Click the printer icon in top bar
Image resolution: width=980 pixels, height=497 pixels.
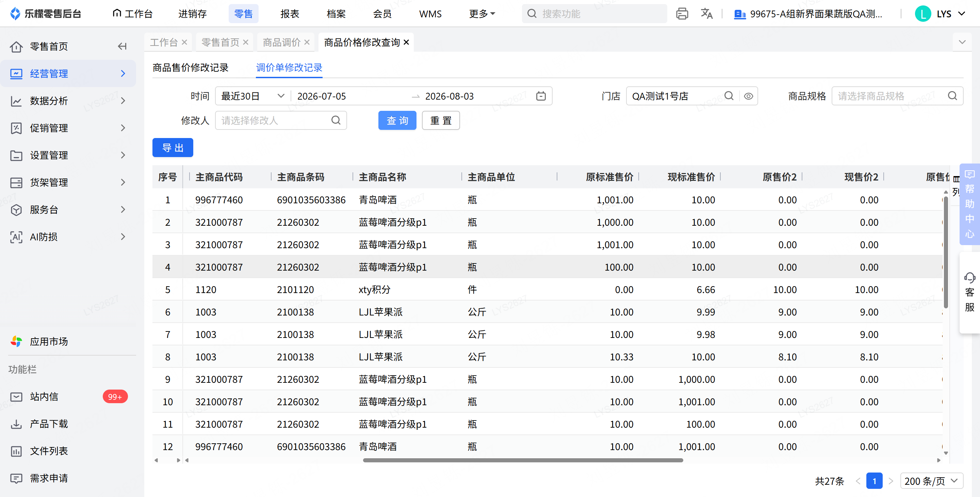[682, 14]
